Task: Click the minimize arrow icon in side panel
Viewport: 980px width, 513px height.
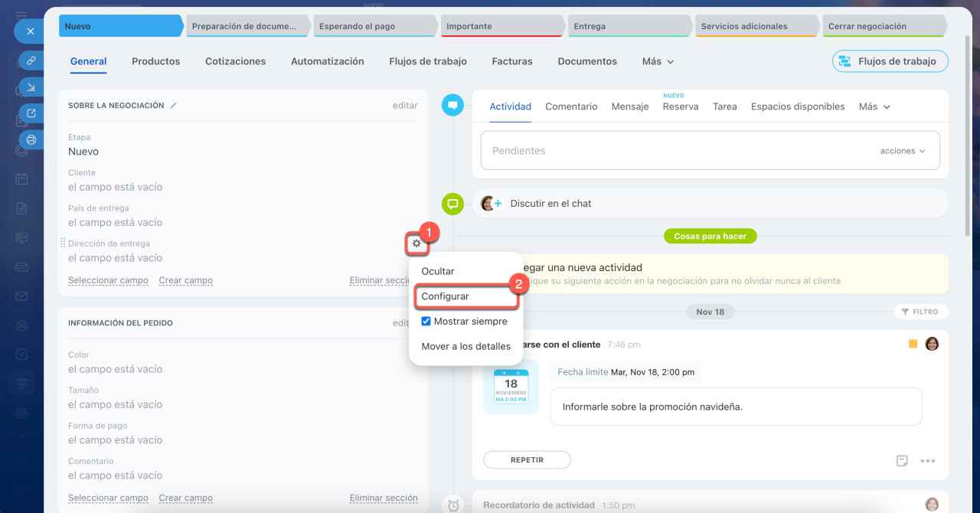Action: pos(31,87)
